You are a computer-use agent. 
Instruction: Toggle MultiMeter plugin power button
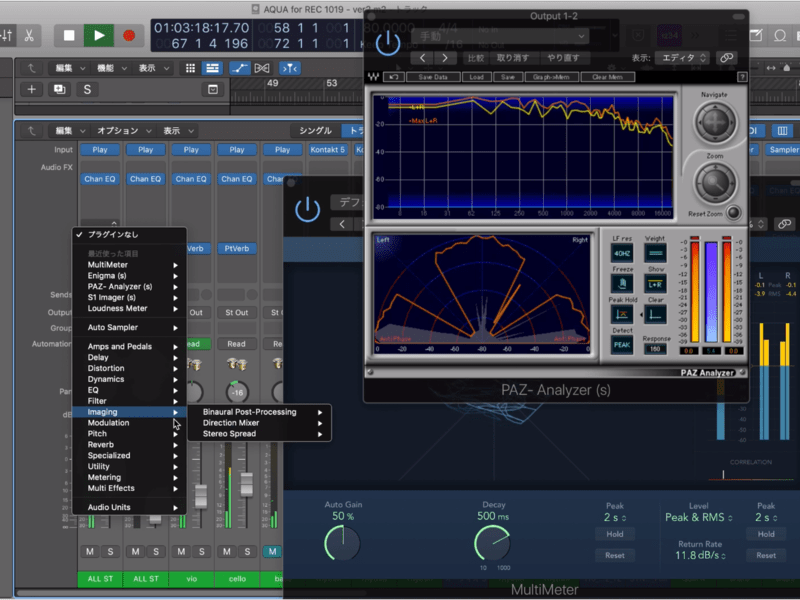click(307, 208)
